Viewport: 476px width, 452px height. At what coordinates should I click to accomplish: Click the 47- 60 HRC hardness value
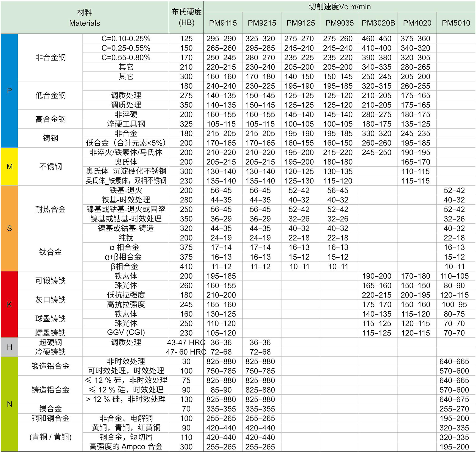pyautogui.click(x=186, y=352)
